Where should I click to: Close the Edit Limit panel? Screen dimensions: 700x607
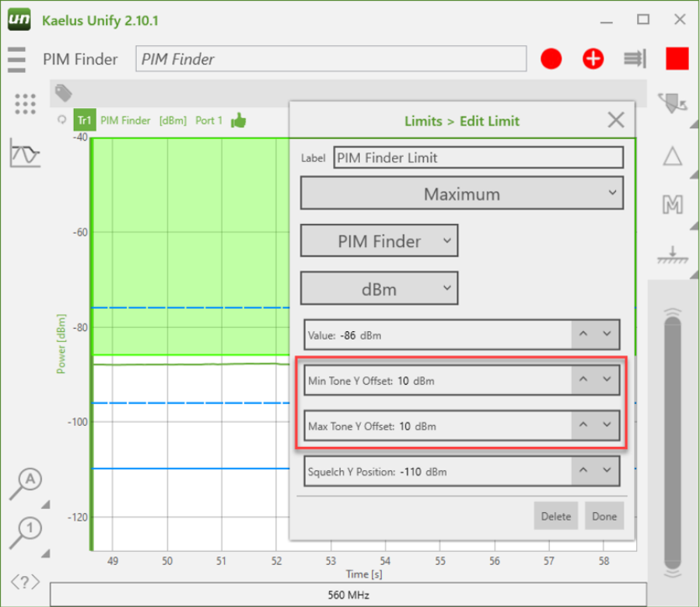pos(616,120)
